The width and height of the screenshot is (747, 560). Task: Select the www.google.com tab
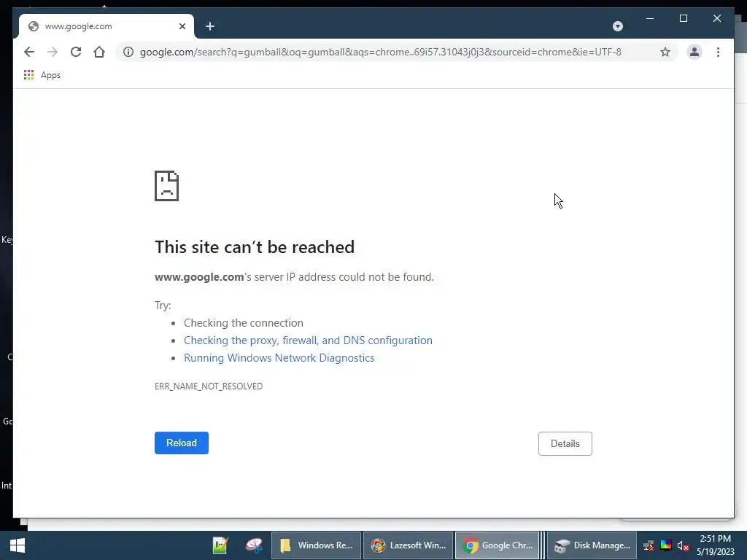(x=107, y=26)
